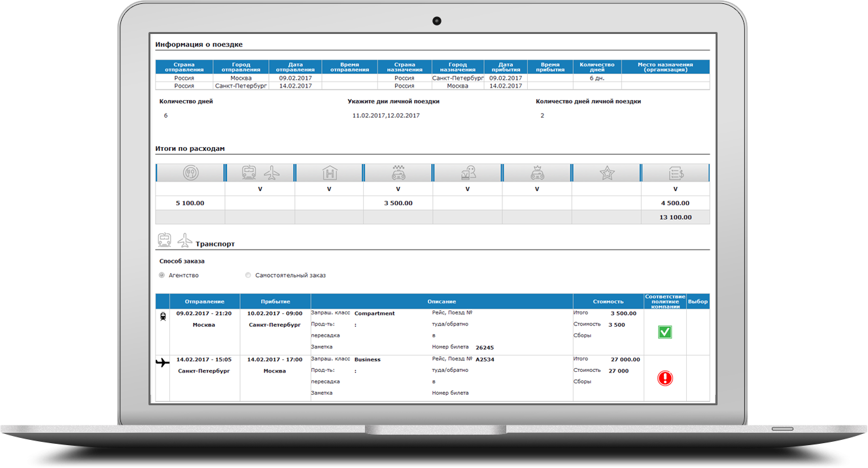Click the personal trip dates field 11.02.2017,12.02.2017
868x468 pixels.
click(x=386, y=116)
